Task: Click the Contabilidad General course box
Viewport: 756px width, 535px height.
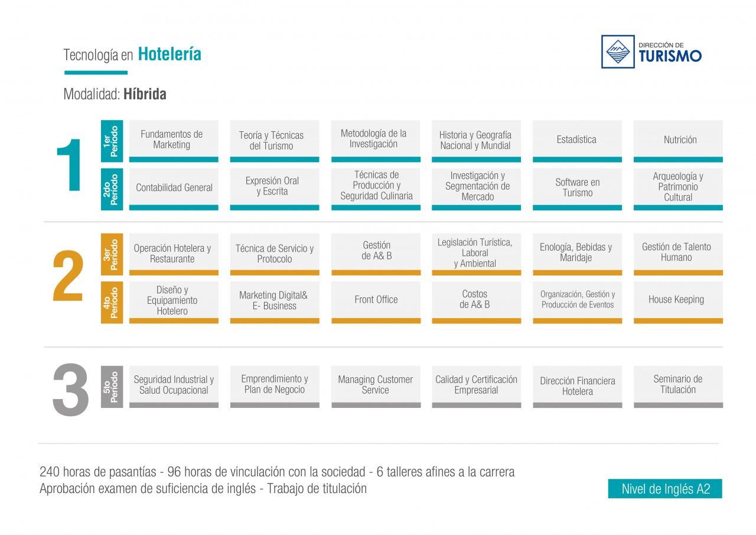Action: tap(173, 188)
